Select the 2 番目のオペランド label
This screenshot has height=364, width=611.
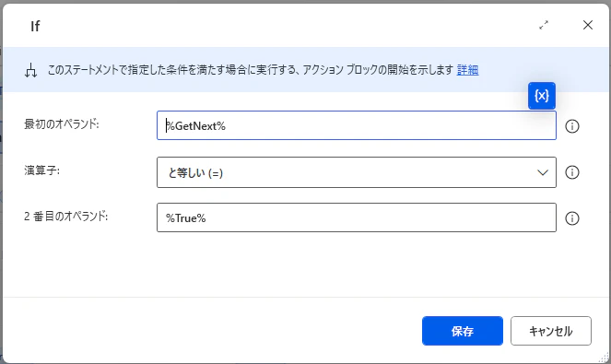[x=65, y=216]
